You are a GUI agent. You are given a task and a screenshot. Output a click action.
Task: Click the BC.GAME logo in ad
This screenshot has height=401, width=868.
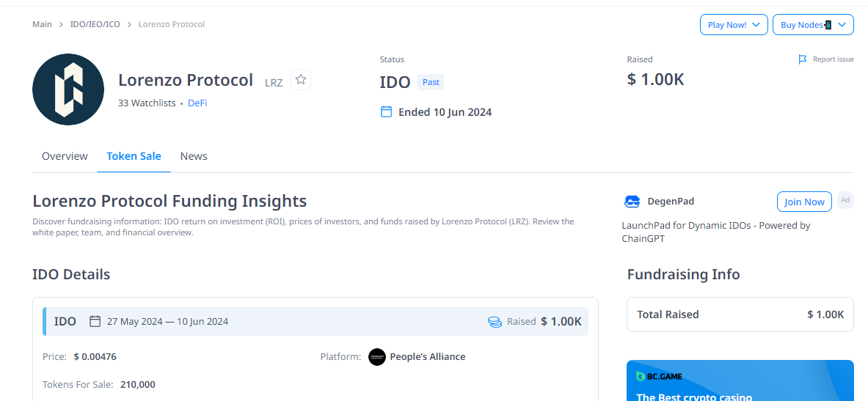[x=660, y=377]
